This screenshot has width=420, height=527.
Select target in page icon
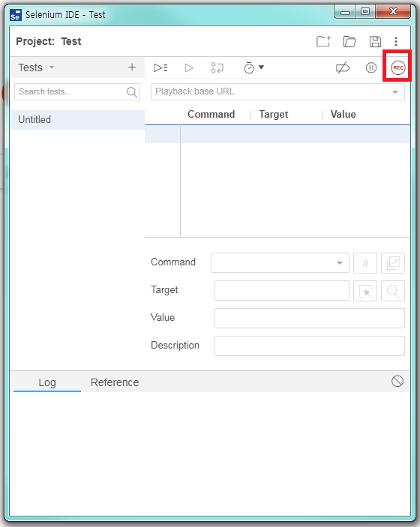point(365,291)
